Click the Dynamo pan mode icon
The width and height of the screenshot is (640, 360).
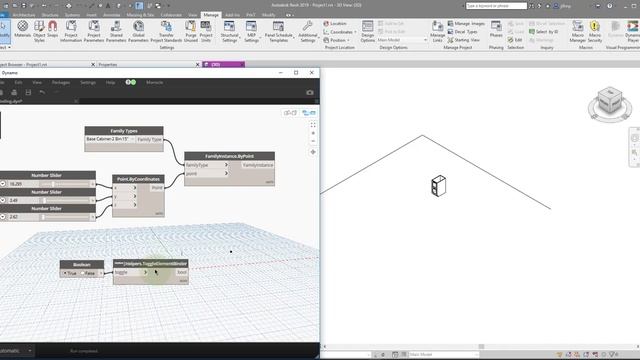point(313,152)
